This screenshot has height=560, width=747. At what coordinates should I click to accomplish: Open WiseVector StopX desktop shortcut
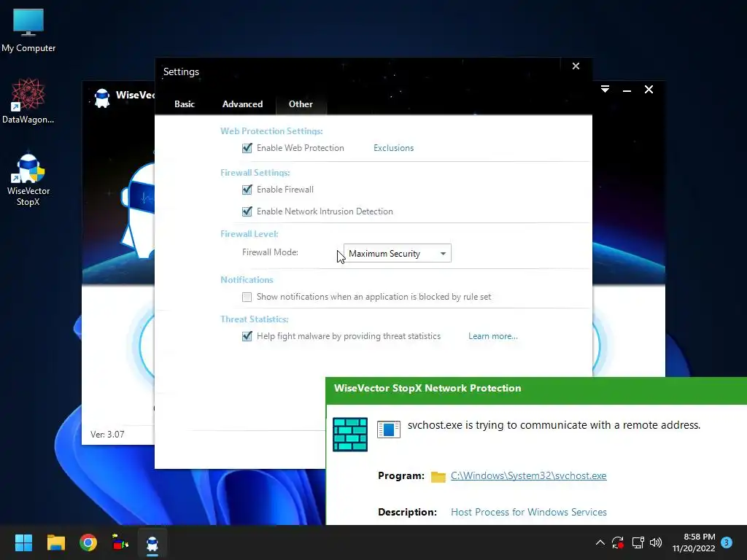click(28, 180)
